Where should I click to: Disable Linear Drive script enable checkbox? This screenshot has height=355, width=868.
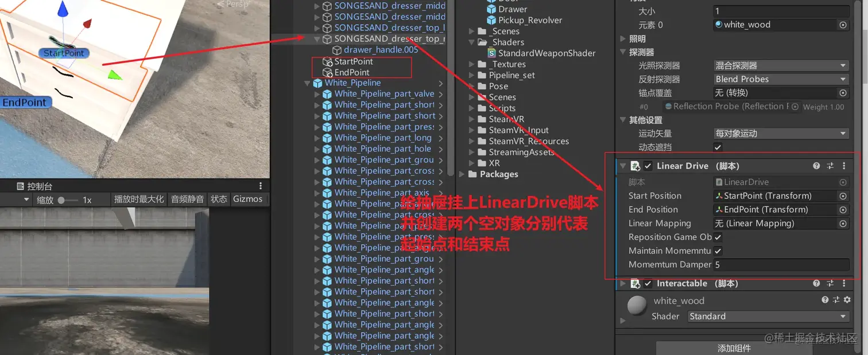coord(648,166)
